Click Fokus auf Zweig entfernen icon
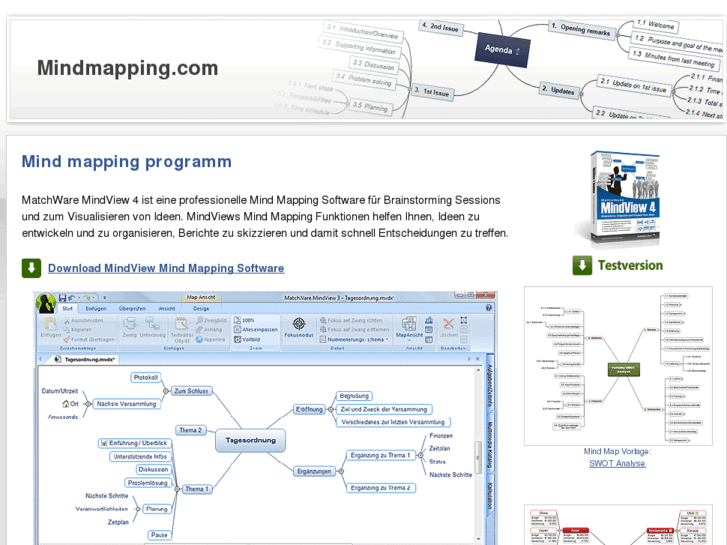Image resolution: width=727 pixels, height=545 pixels. tap(323, 330)
